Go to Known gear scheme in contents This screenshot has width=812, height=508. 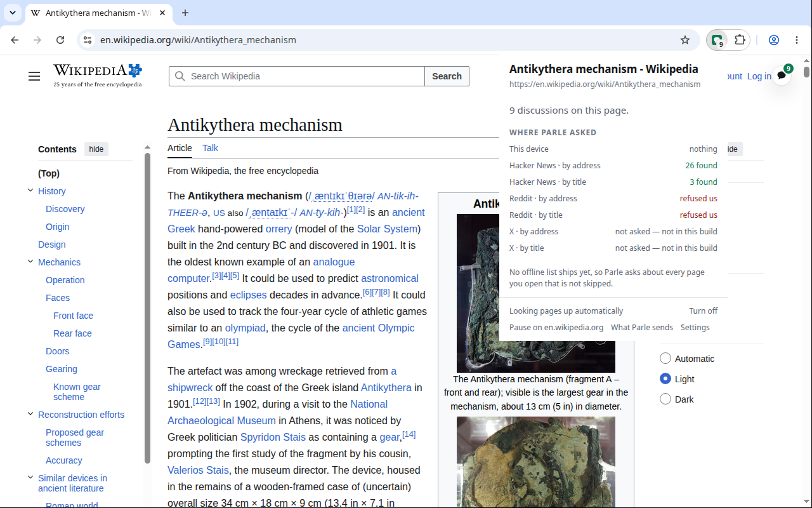tap(77, 392)
